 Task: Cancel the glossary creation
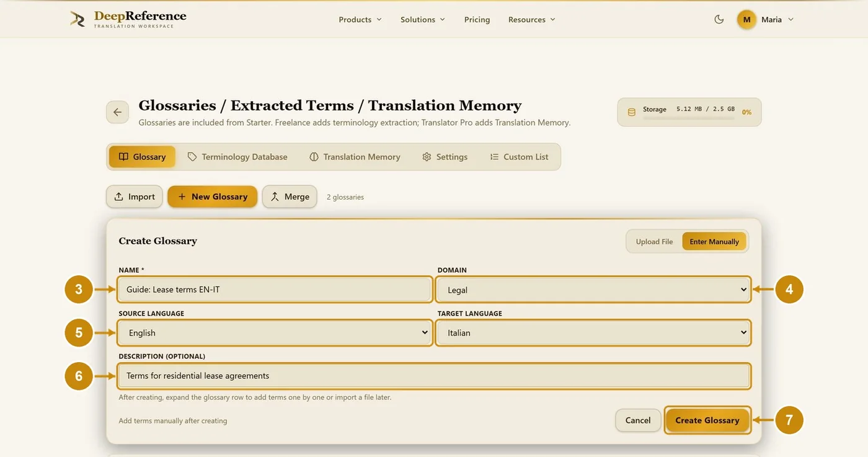pyautogui.click(x=637, y=420)
